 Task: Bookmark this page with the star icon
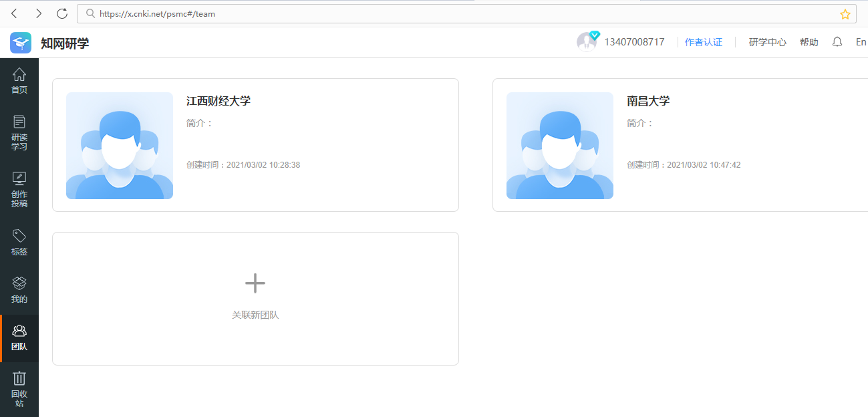845,14
